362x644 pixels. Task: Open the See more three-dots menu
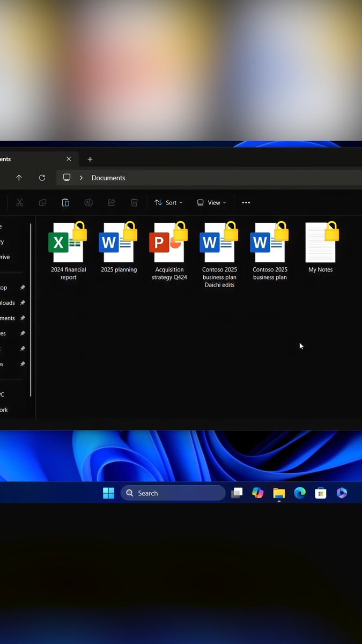[x=246, y=202]
